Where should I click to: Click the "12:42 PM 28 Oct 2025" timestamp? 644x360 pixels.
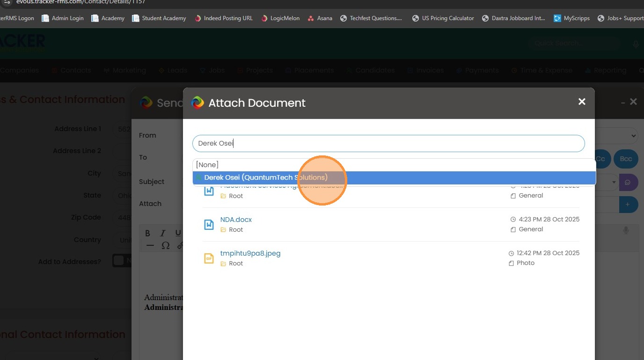pos(548,253)
